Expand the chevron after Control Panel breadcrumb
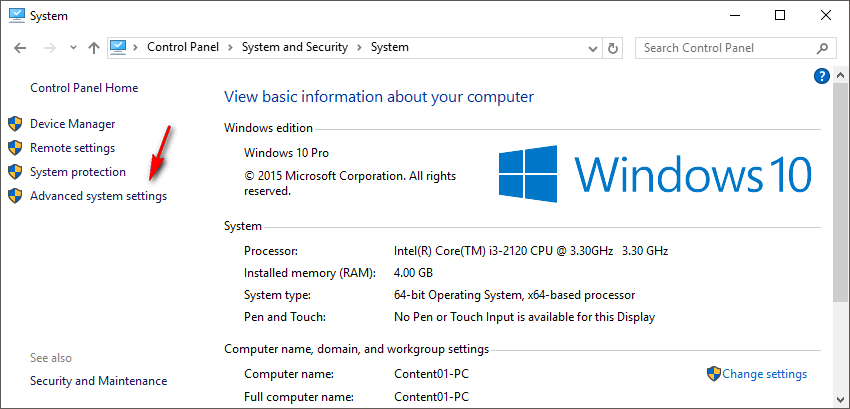Image resolution: width=850 pixels, height=409 pixels. coord(230,47)
